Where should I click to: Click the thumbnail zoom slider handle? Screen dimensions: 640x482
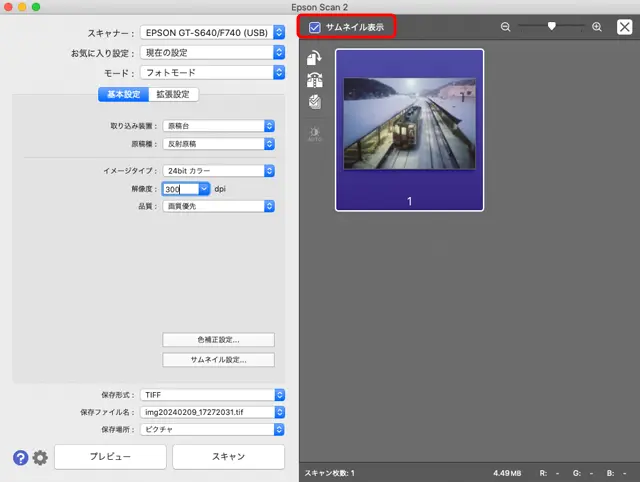551,27
